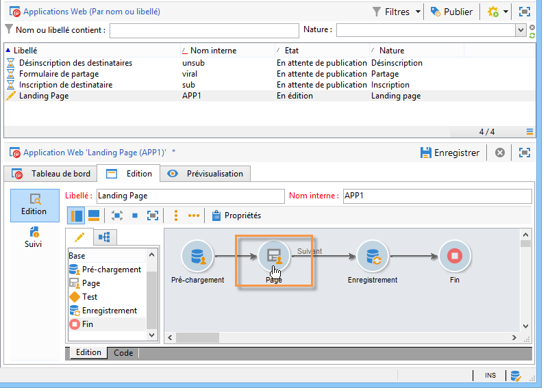Open the Suivi view in the sidebar
Image resolution: width=550 pixels, height=392 pixels.
click(33, 237)
